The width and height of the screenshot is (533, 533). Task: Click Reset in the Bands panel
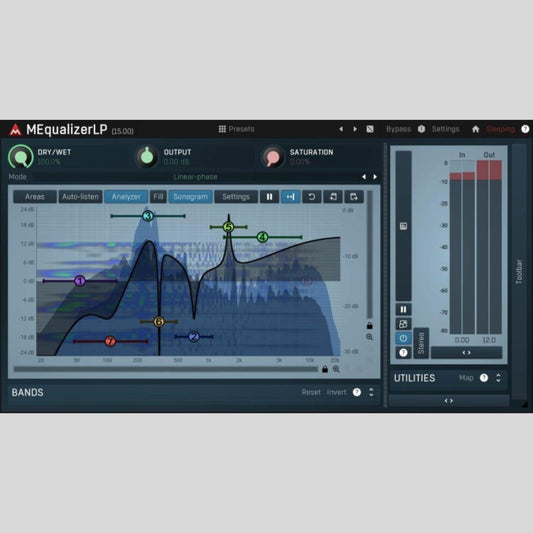click(x=311, y=392)
